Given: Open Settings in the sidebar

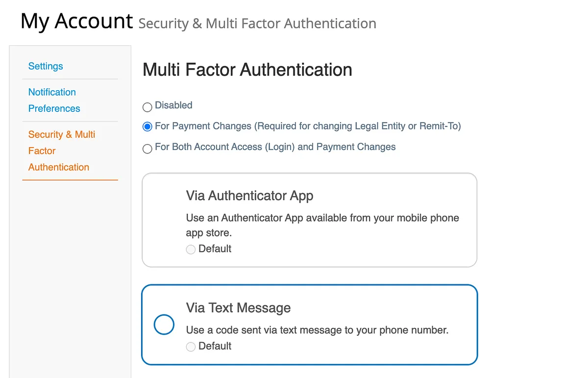Looking at the screenshot, I should point(46,66).
